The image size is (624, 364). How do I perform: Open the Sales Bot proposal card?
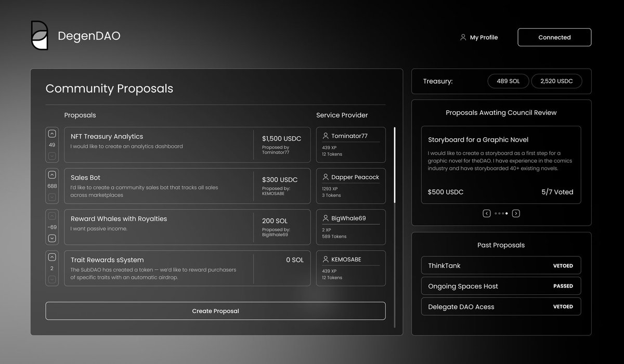click(x=187, y=186)
